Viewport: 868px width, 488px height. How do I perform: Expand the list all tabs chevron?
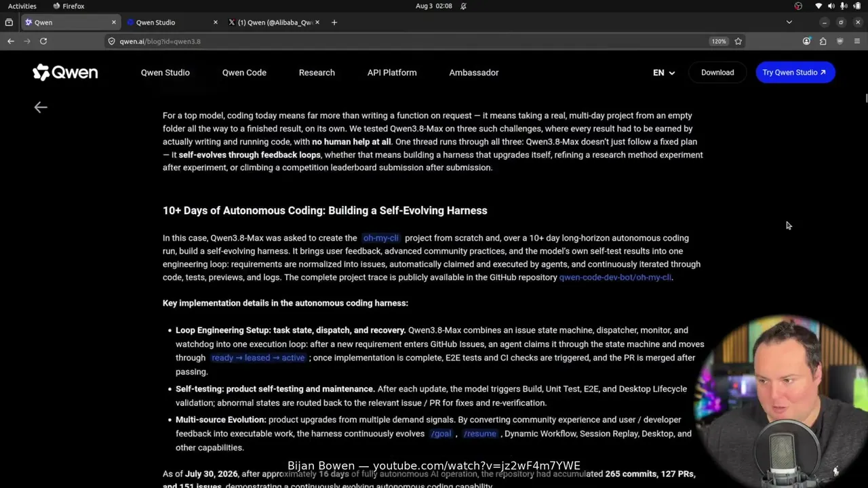[789, 22]
